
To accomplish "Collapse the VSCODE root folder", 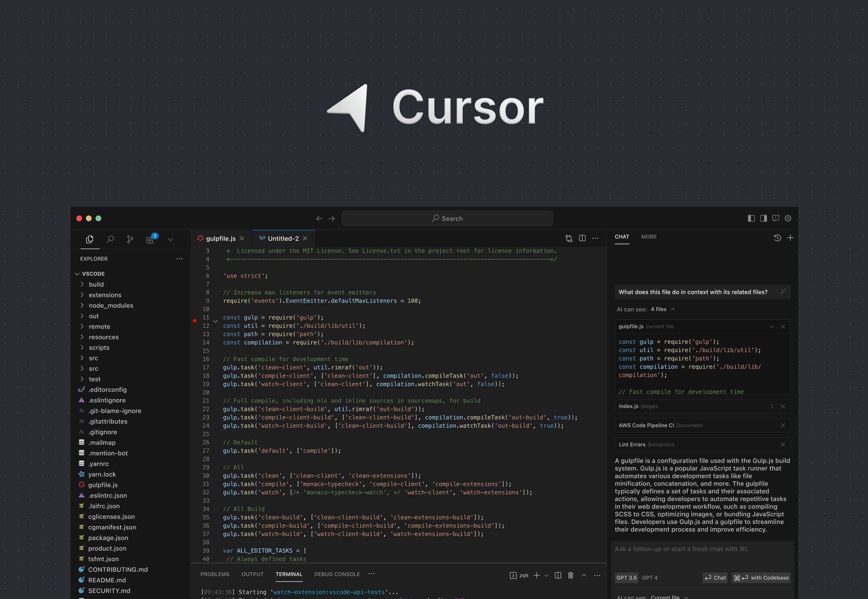I will tap(77, 274).
